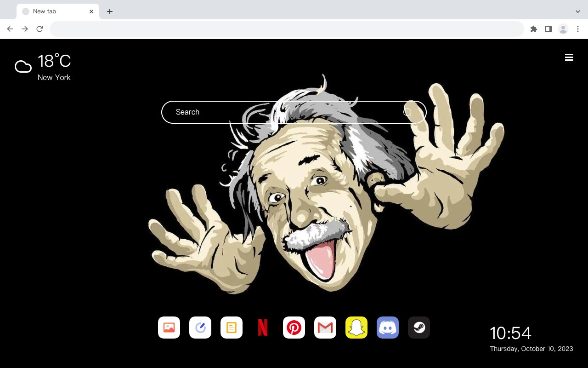Click into the Search field
Screen dimensions: 588x368
294,112
